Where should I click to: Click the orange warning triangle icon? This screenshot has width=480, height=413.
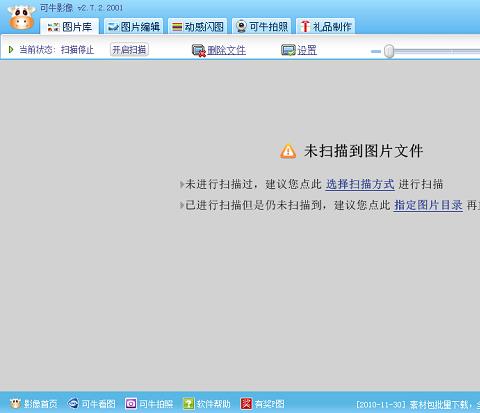click(288, 151)
